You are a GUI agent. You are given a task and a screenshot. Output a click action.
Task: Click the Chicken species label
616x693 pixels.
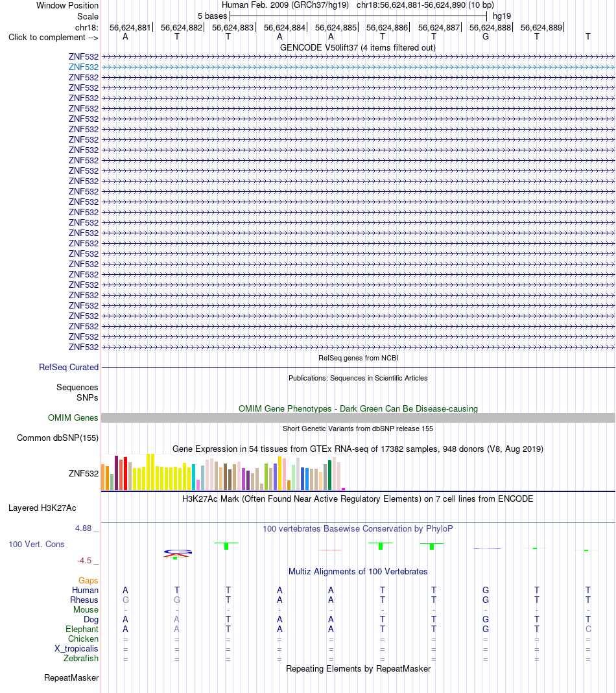coord(83,639)
